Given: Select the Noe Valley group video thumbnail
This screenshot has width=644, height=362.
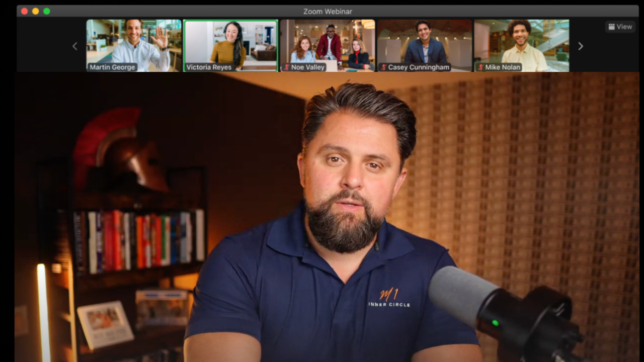Looking at the screenshot, I should click(328, 45).
